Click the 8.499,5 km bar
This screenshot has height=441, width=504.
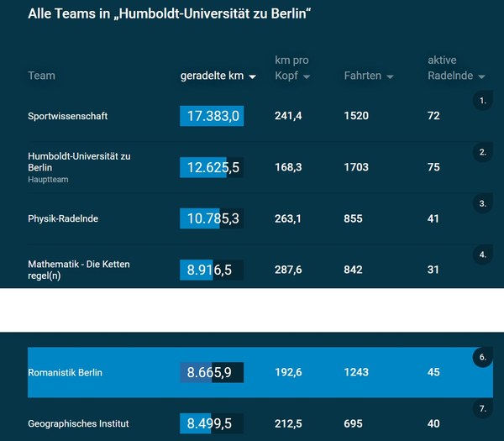click(x=212, y=423)
